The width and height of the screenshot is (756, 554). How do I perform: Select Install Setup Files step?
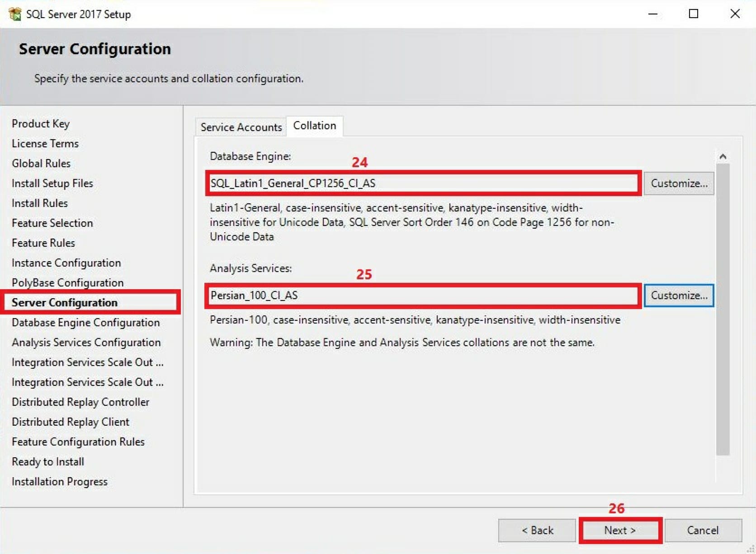click(52, 183)
